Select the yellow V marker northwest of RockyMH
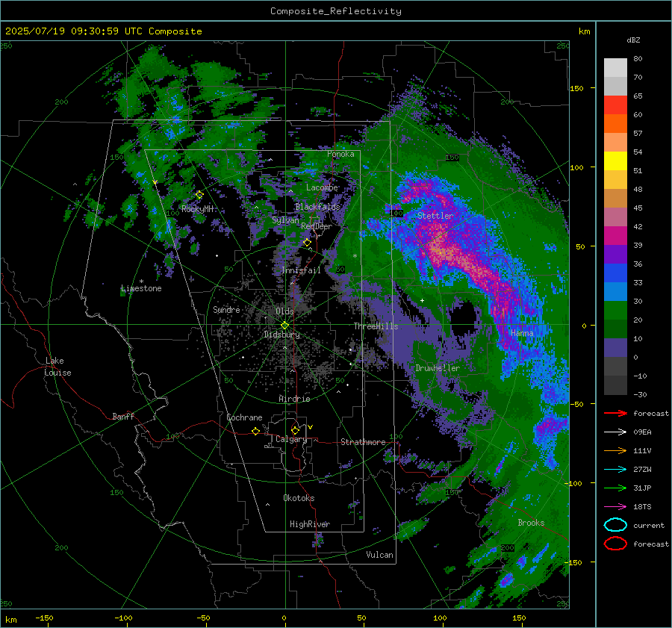Screen dimensions: 672x628 pos(155,183)
